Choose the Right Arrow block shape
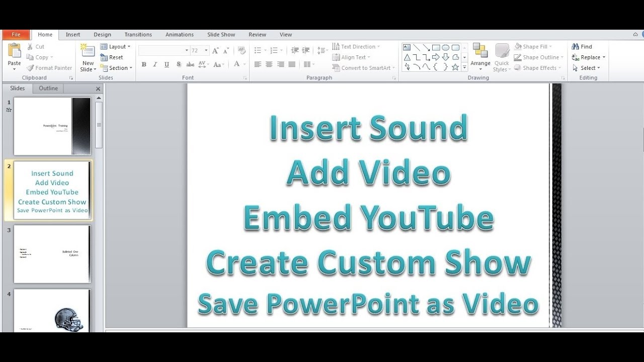The height and width of the screenshot is (362, 644). [436, 57]
